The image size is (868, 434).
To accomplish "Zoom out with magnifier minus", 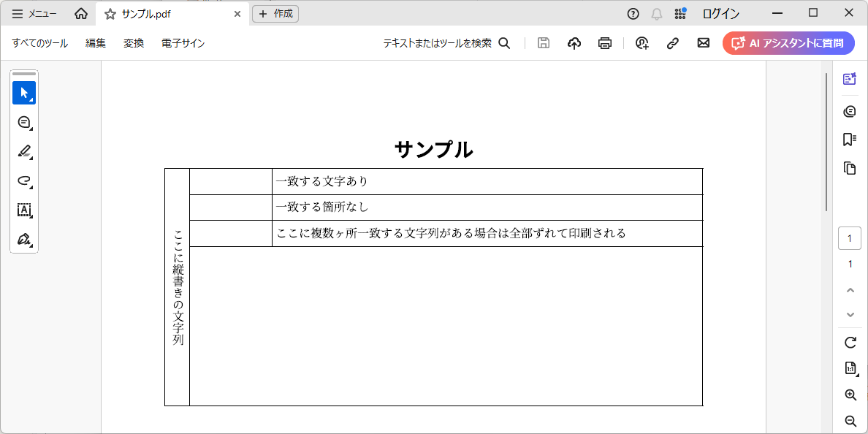I will coord(851,421).
